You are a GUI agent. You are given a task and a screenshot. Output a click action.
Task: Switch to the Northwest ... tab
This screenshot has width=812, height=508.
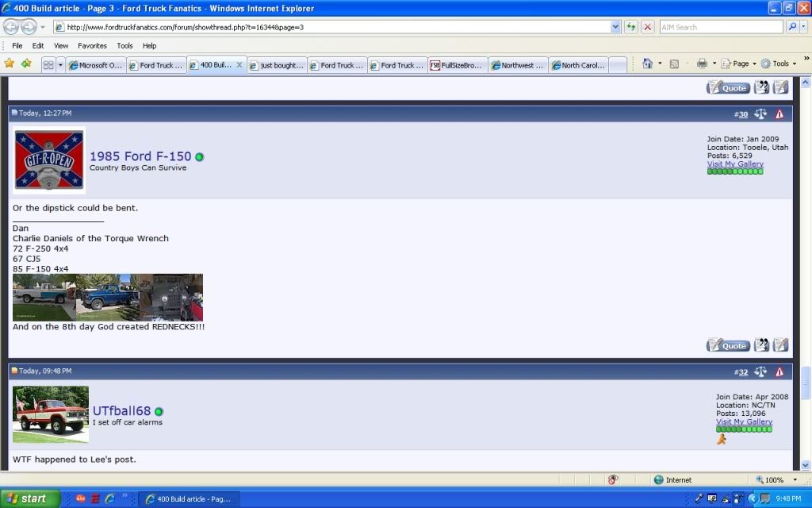click(x=518, y=65)
